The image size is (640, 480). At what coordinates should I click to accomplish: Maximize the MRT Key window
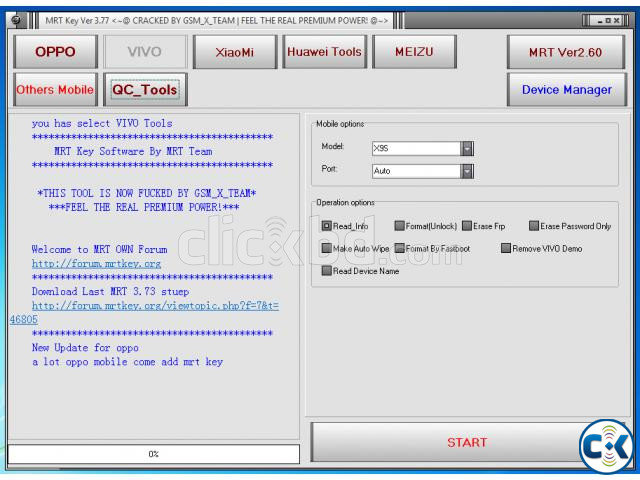pos(608,20)
